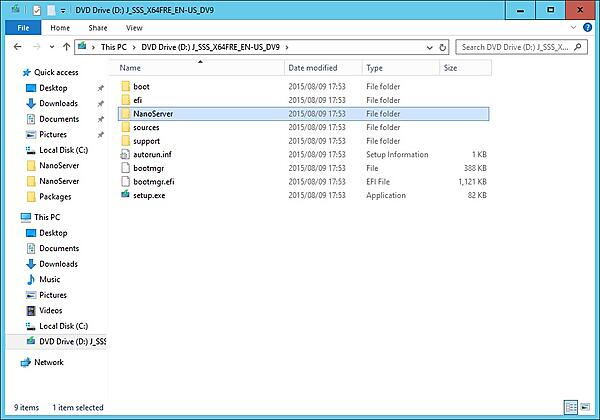Select the NanoServer folder in file list
This screenshot has width=600, height=420.
point(303,114)
